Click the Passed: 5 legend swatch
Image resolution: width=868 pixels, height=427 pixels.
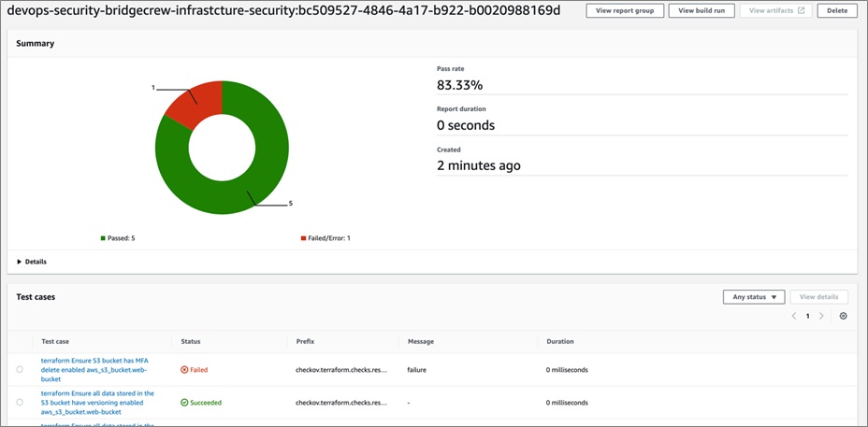click(x=102, y=238)
